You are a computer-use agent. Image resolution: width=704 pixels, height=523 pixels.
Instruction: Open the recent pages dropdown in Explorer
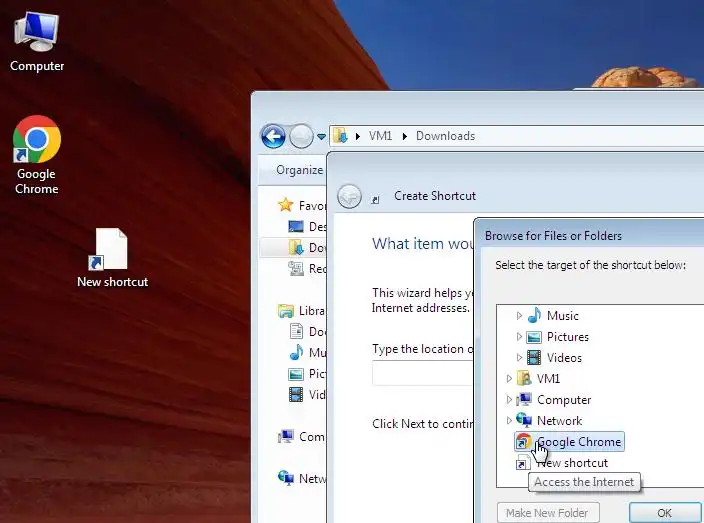[x=321, y=136]
